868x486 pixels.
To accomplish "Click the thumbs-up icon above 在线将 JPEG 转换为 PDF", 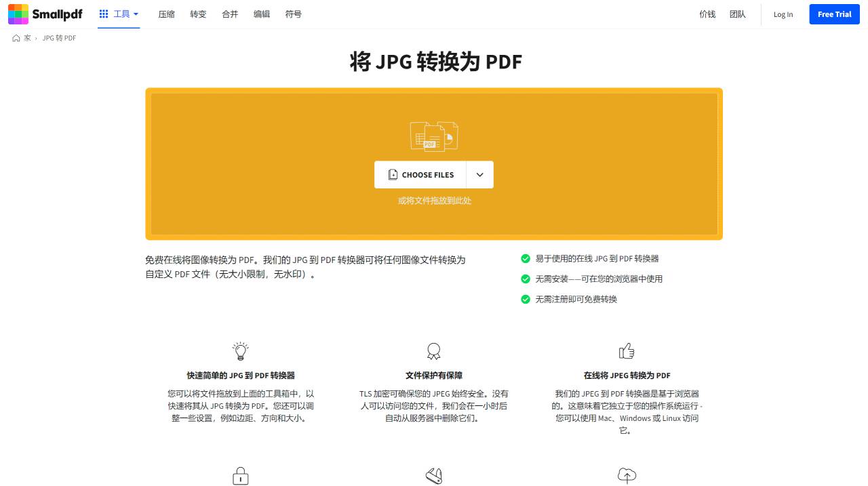I will [626, 350].
